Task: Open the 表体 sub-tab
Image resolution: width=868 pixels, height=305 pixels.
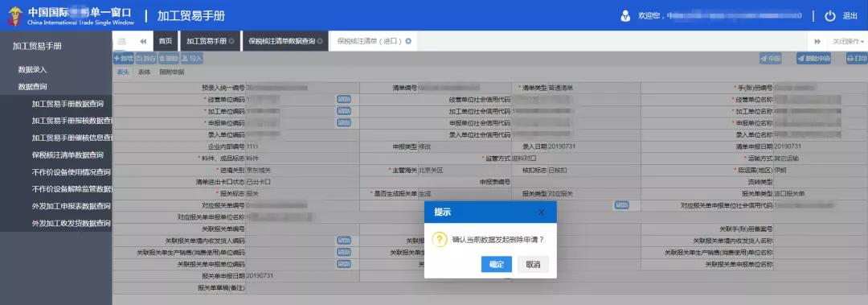Action: [144, 72]
